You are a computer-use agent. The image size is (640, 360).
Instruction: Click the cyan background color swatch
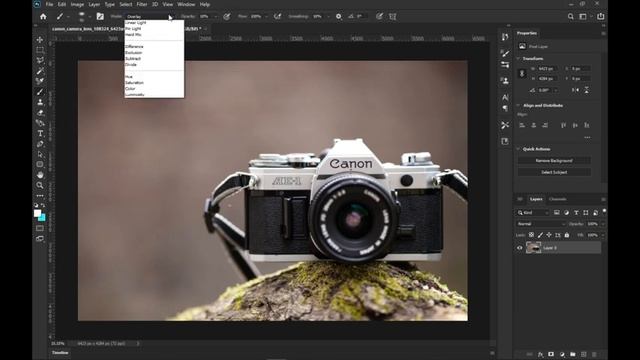42,218
